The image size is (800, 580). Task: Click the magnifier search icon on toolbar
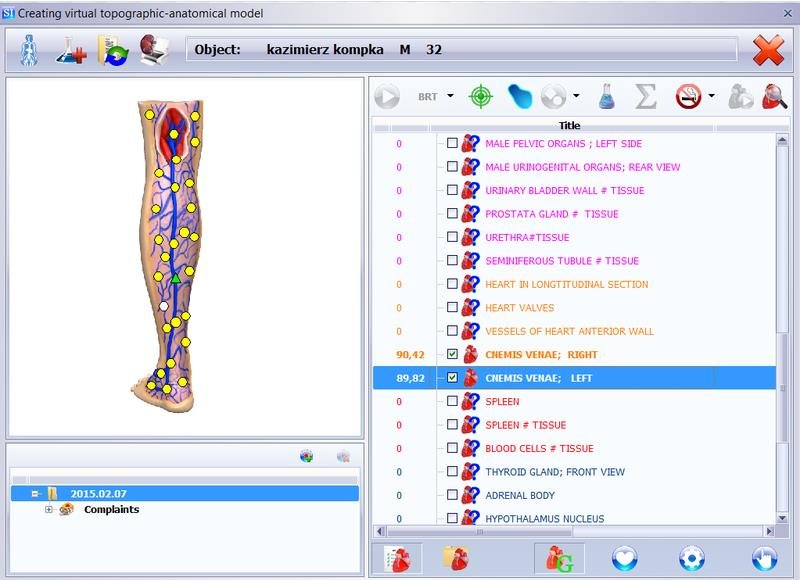772,97
